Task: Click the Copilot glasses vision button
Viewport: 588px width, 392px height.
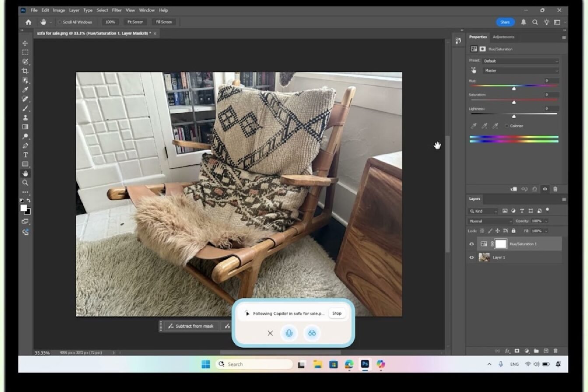Action: click(x=311, y=333)
